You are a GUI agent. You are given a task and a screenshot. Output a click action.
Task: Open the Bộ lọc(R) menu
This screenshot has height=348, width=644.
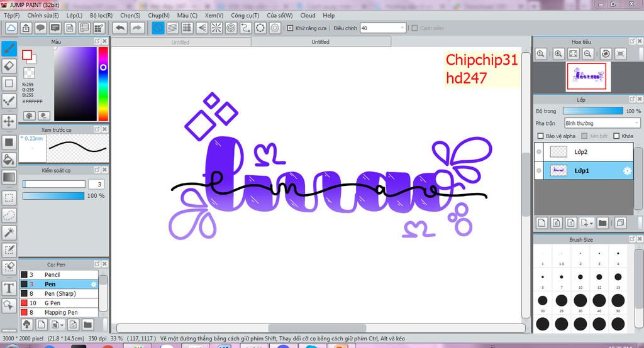[101, 15]
